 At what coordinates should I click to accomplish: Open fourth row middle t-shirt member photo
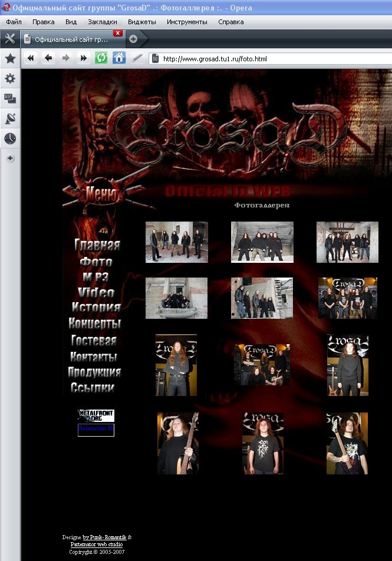coord(263,443)
